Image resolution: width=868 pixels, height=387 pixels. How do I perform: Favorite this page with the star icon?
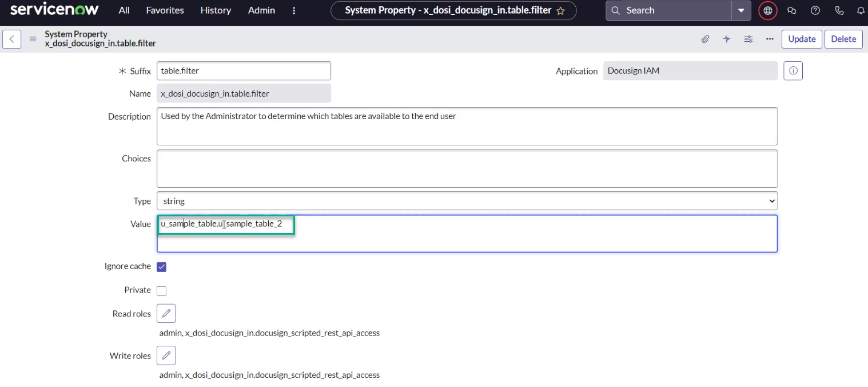click(560, 11)
